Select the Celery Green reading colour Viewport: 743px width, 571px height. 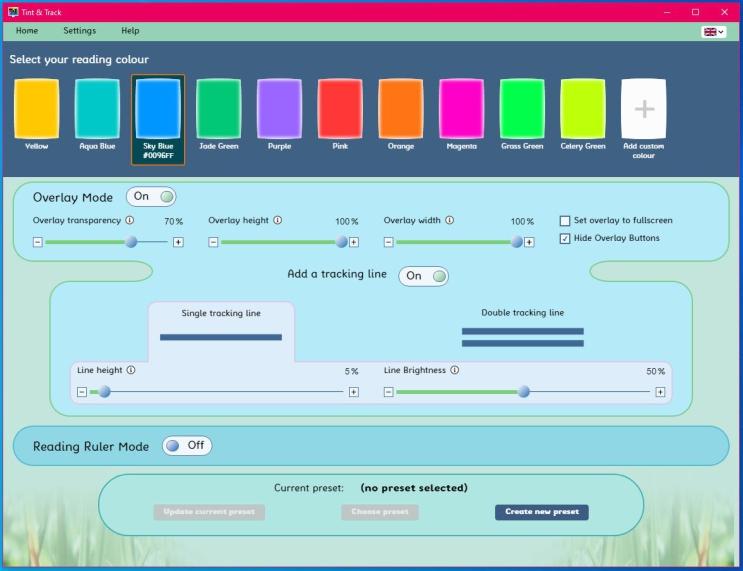583,109
